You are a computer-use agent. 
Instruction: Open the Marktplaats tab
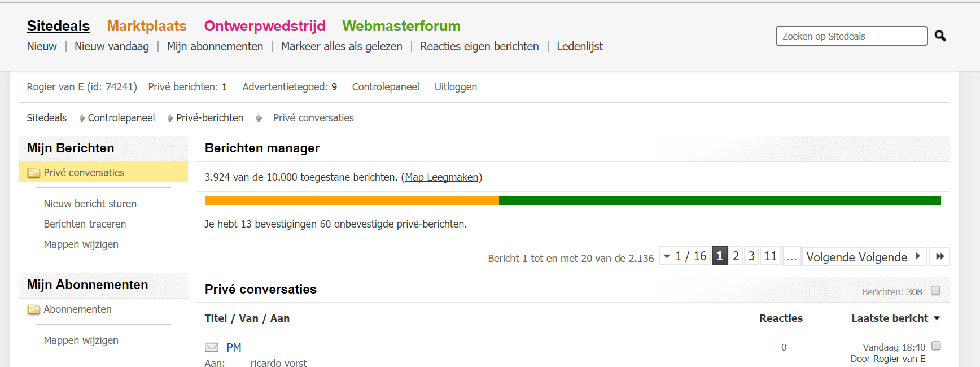point(147,26)
